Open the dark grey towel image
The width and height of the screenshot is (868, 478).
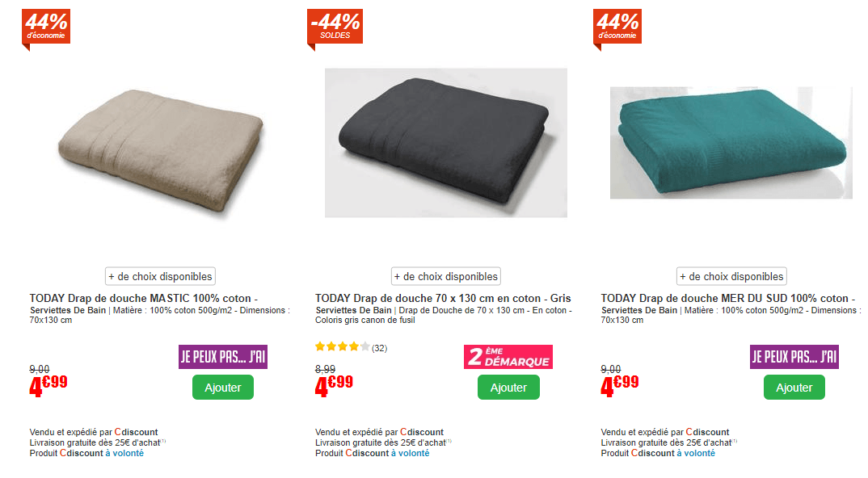[x=445, y=142]
